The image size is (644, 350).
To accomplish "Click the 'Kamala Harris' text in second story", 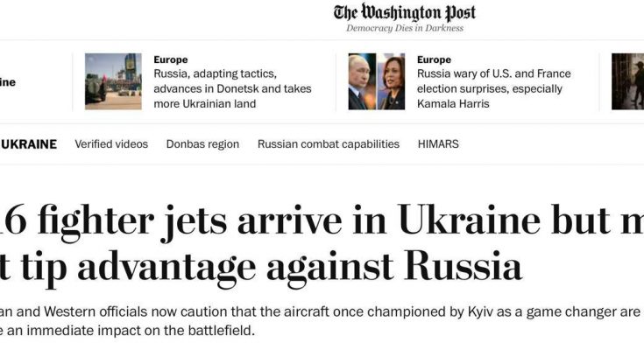I will 453,104.
